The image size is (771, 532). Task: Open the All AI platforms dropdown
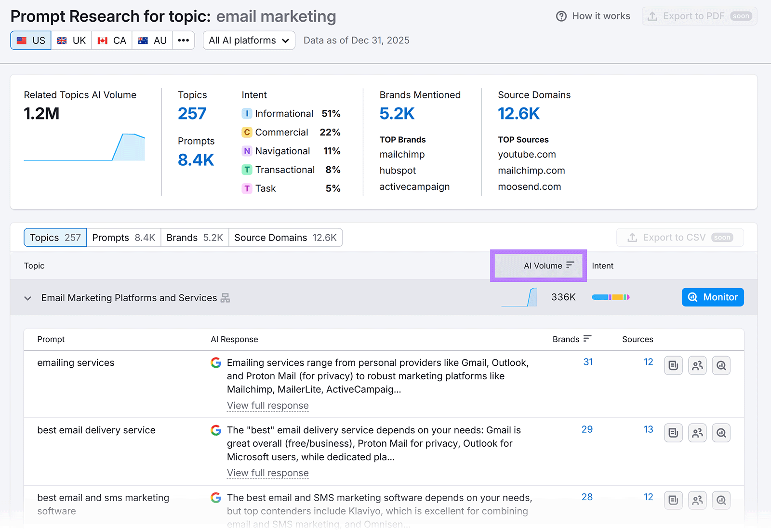coord(249,40)
